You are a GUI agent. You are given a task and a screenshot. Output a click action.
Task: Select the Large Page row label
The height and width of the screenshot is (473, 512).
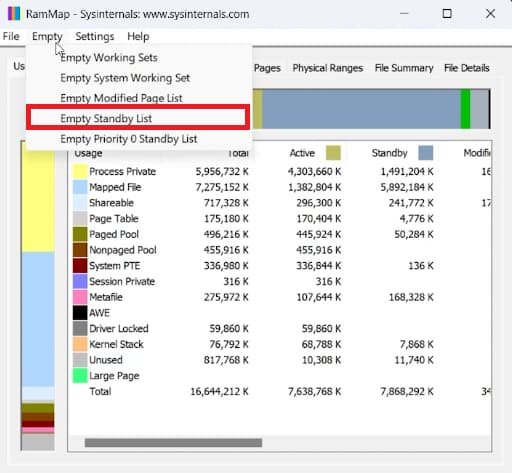[114, 375]
